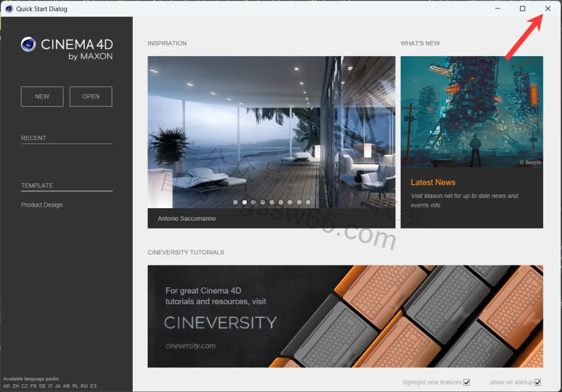Click the JA language pack code

click(58, 386)
